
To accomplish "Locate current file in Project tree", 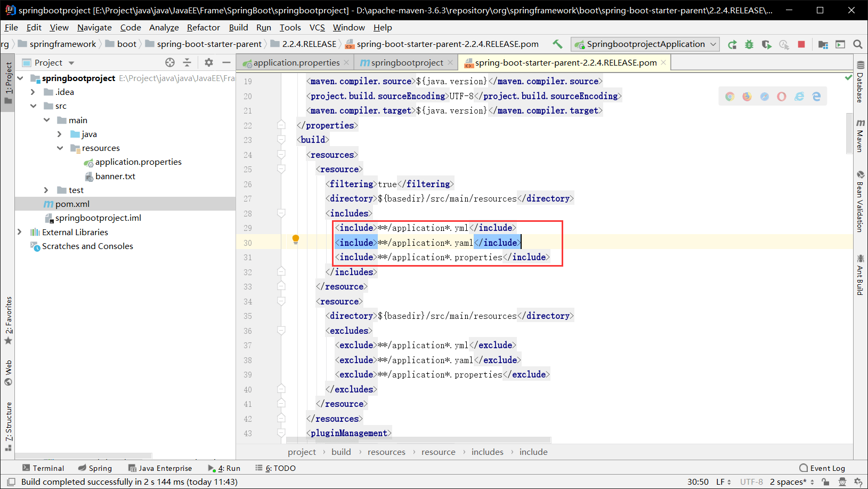I will (x=170, y=62).
